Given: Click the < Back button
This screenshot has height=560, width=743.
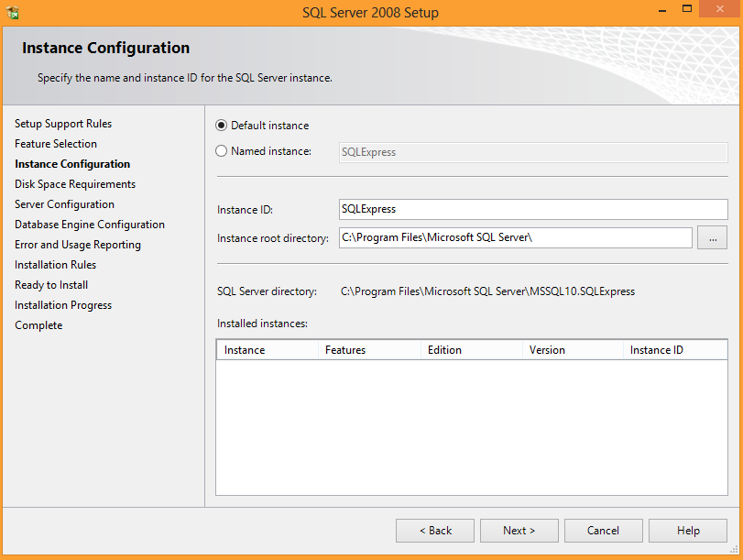Looking at the screenshot, I should 435,531.
